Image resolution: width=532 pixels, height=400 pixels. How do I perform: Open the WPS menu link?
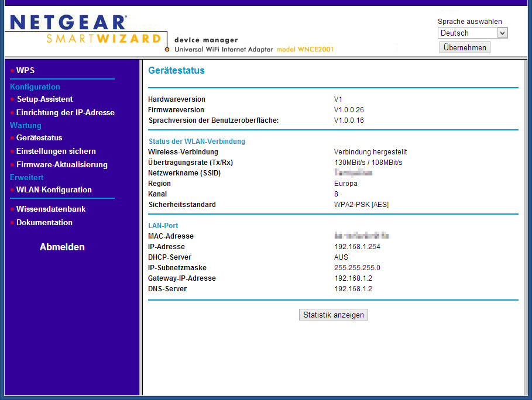tap(25, 70)
